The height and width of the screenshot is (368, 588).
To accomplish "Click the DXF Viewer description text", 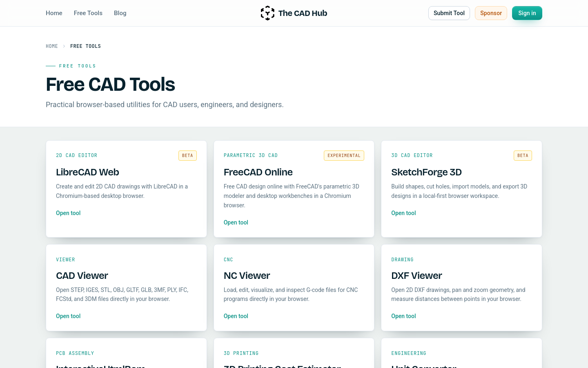I will 458,294.
